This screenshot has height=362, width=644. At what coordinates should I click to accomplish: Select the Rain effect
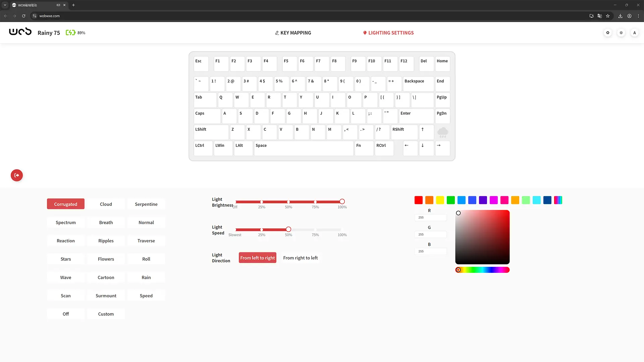146,278
